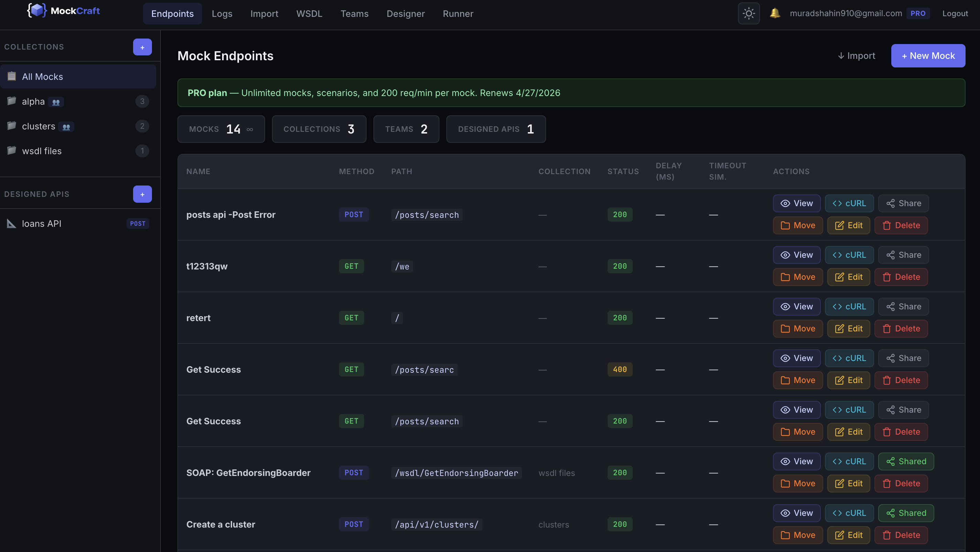Move the Get Success 200 mock
The image size is (980, 552).
(797, 432)
